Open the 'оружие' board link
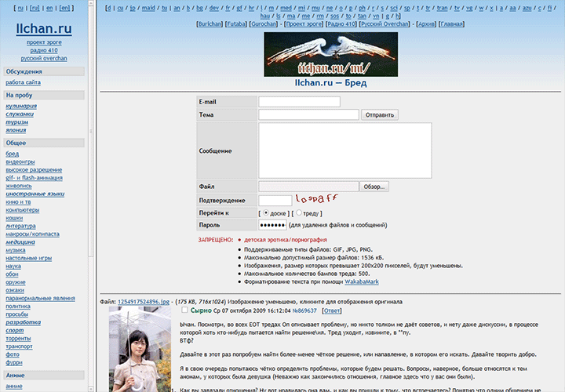The image size is (565, 392). [x=16, y=282]
